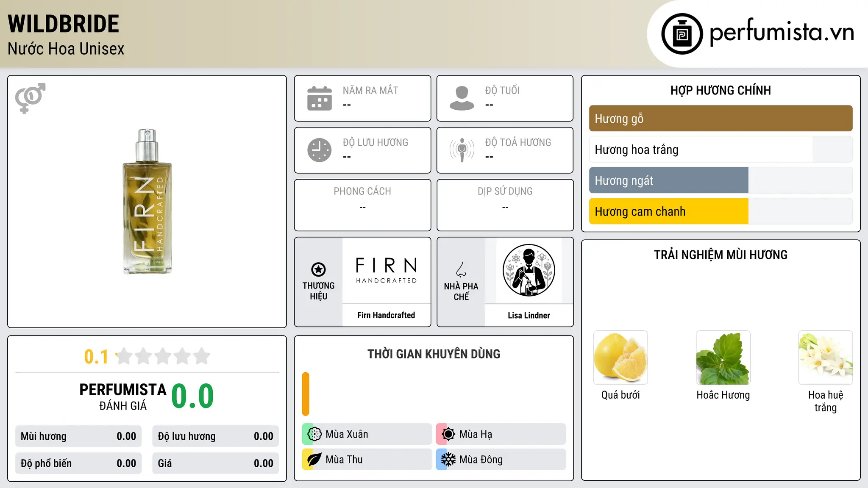The image size is (868, 488).
Task: Click the Hương hoa trắng accord bar
Action: (721, 150)
